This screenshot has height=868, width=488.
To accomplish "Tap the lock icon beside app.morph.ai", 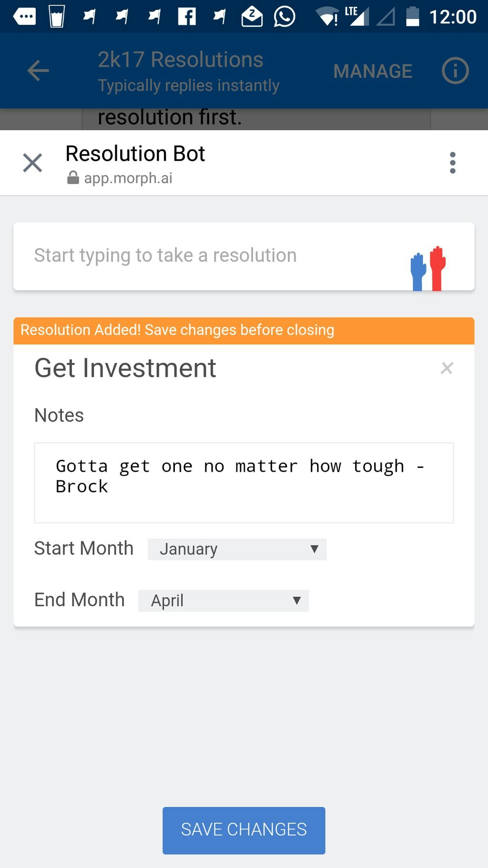I will pyautogui.click(x=73, y=178).
